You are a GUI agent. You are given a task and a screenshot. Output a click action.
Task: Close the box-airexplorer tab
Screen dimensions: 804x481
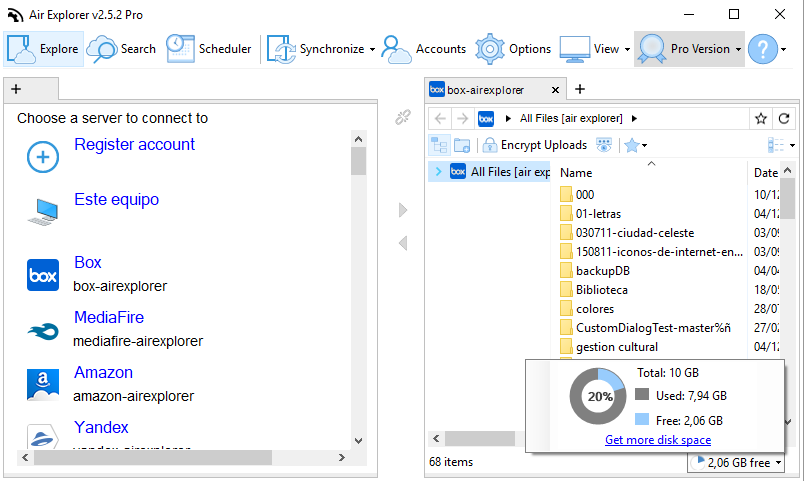(555, 90)
